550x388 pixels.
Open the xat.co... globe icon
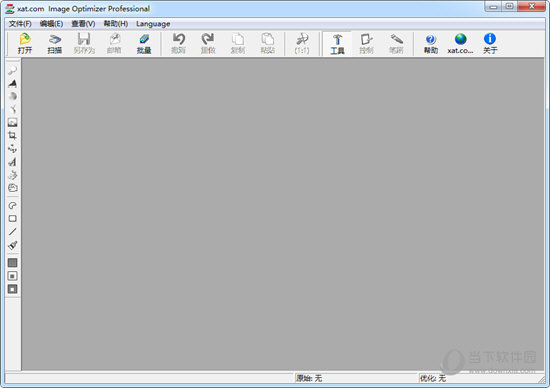461,39
